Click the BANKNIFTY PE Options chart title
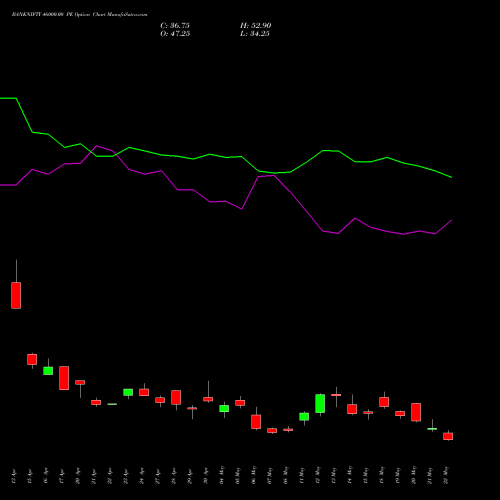Screen dimensions: 500x500 click(x=79, y=15)
